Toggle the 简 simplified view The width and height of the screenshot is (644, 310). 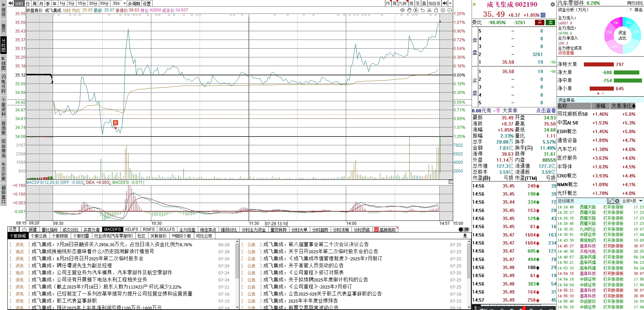(x=395, y=3)
